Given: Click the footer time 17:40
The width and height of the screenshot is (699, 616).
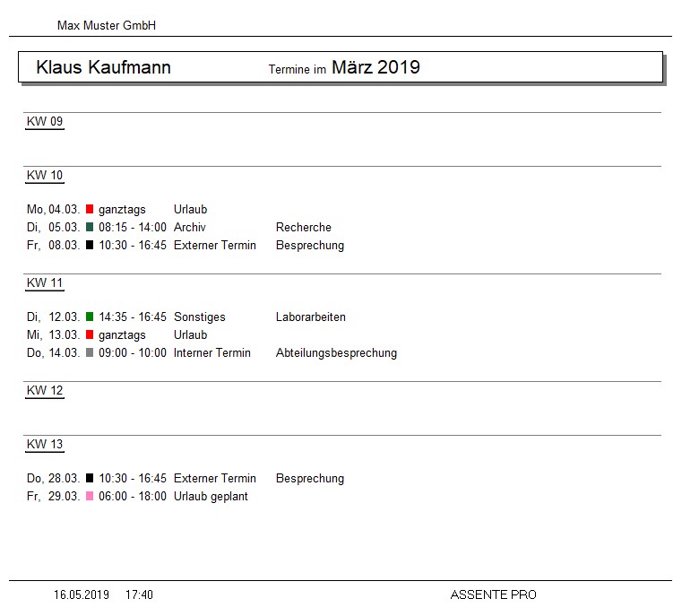Looking at the screenshot, I should click(139, 594).
